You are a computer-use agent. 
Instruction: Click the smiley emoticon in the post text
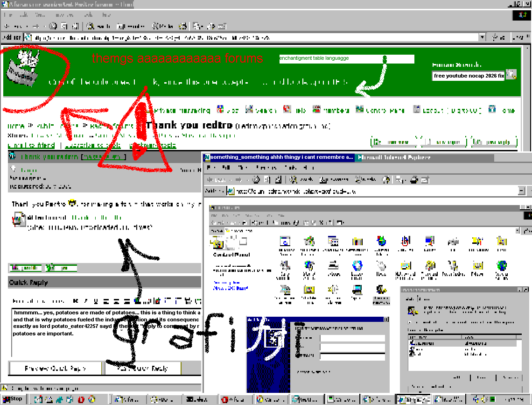click(x=72, y=203)
